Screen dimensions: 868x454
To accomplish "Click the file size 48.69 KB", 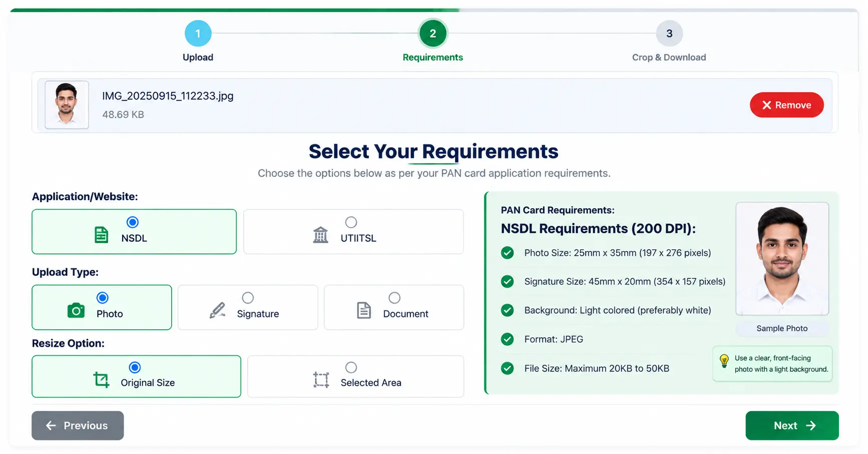I will [123, 115].
